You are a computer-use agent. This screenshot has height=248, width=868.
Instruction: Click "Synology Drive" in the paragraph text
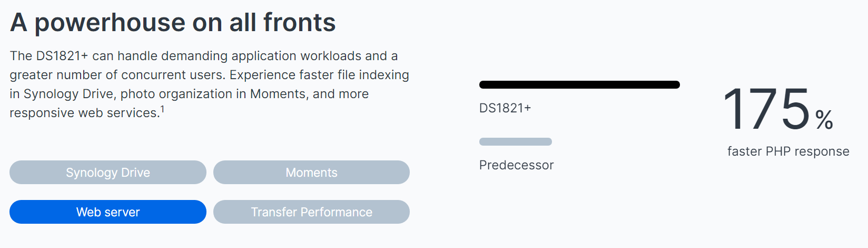coord(68,94)
